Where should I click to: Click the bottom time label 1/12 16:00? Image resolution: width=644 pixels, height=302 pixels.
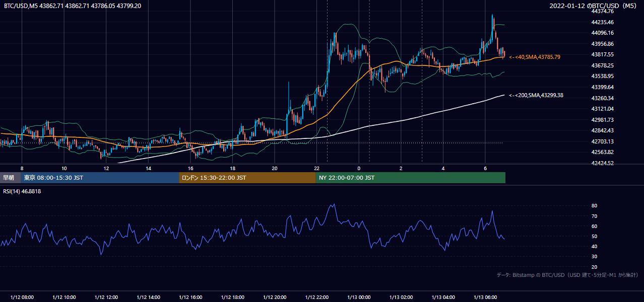coord(190,297)
